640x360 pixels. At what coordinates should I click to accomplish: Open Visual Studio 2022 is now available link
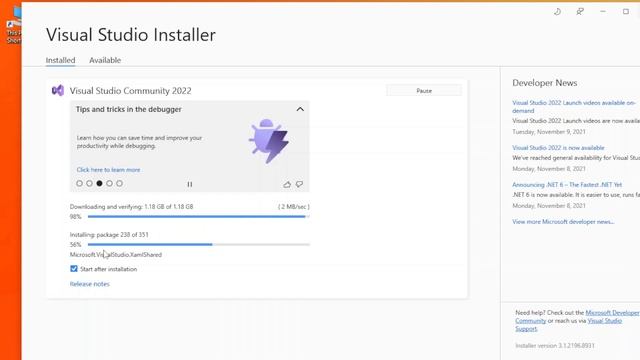[x=558, y=148]
